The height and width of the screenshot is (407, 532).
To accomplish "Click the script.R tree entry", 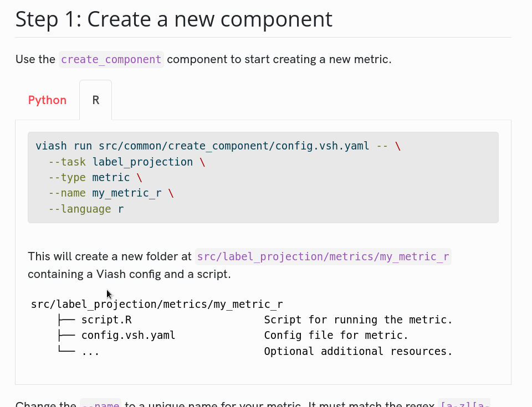I will point(106,320).
